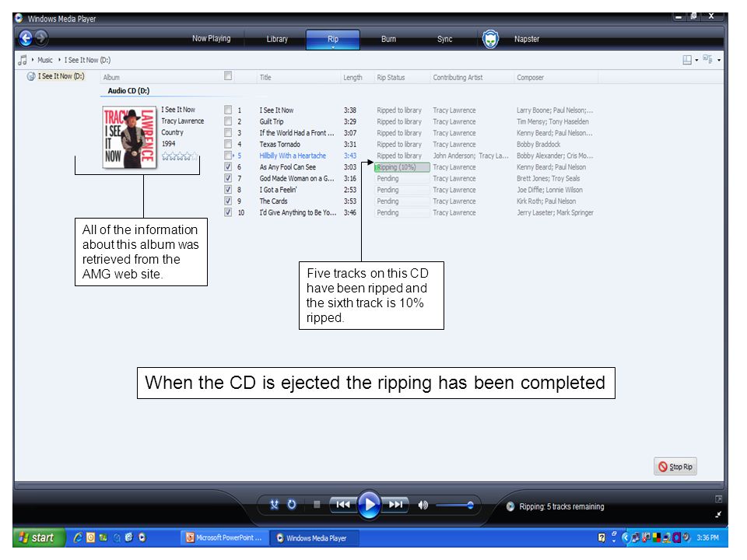Skip to the next track
Screen dimensions: 747x560
point(395,504)
